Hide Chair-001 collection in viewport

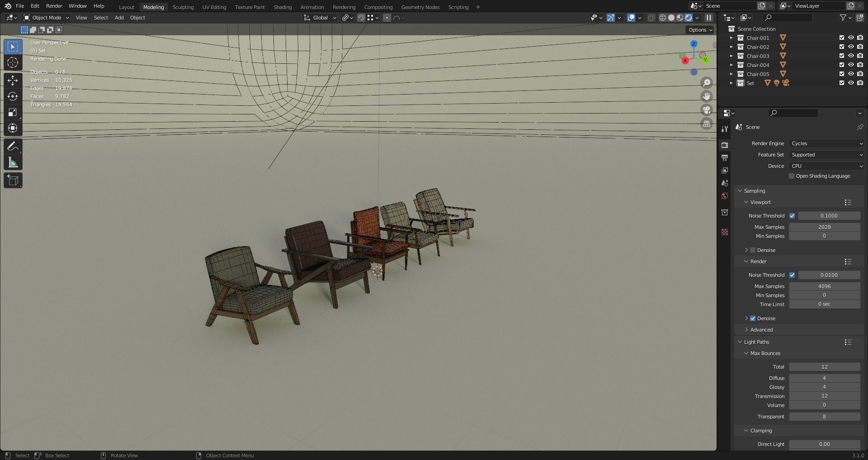(x=851, y=38)
